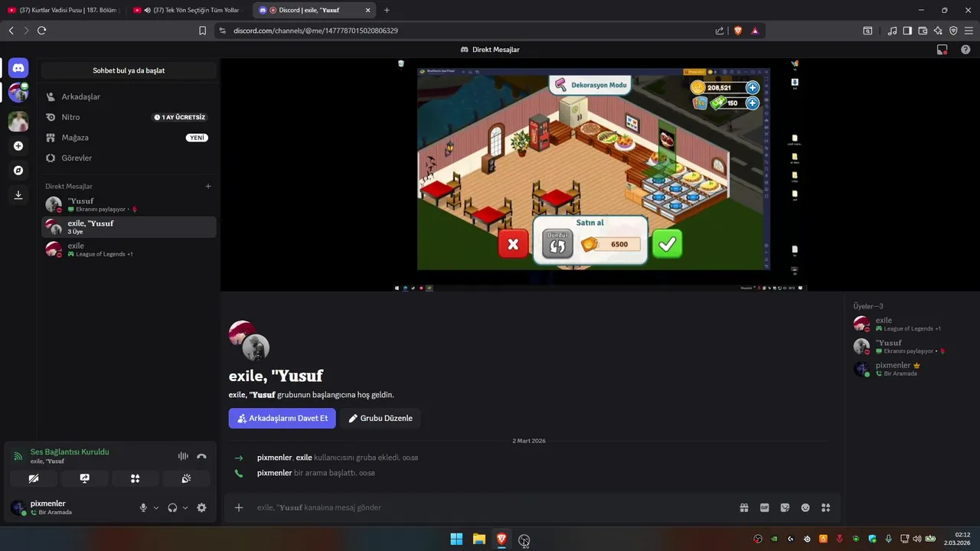Send a gift via gift icon

[743, 507]
